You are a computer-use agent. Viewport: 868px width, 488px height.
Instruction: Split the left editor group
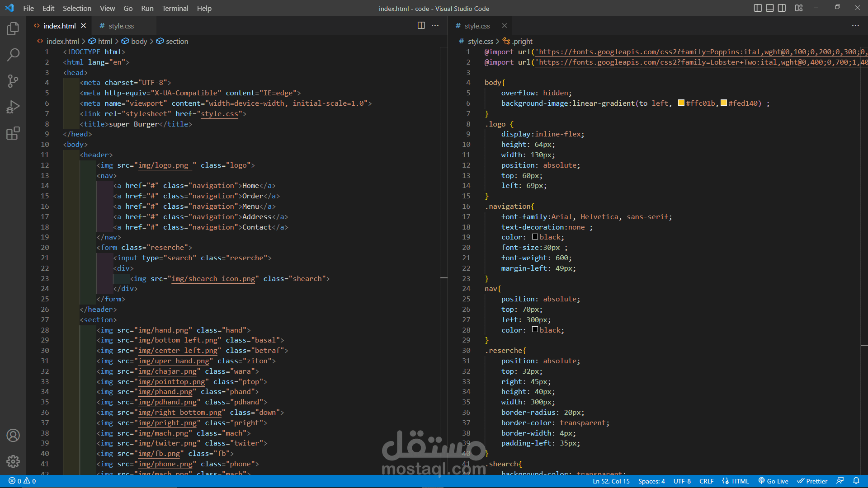pyautogui.click(x=421, y=26)
